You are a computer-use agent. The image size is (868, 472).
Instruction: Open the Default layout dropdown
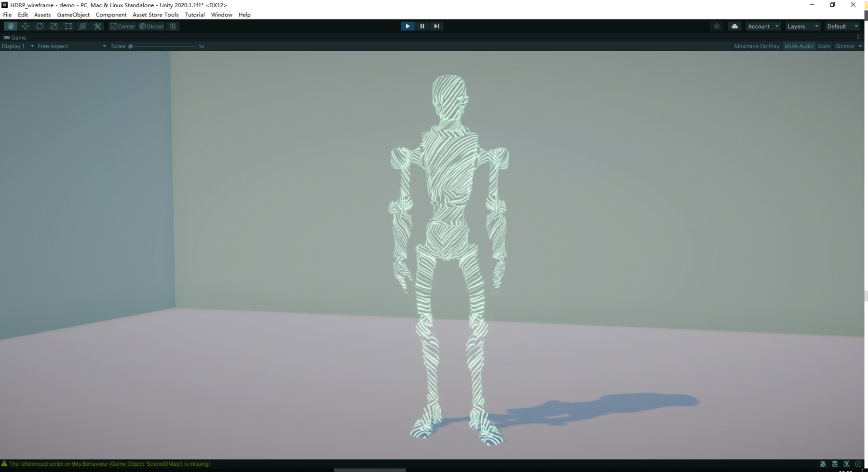(x=842, y=26)
